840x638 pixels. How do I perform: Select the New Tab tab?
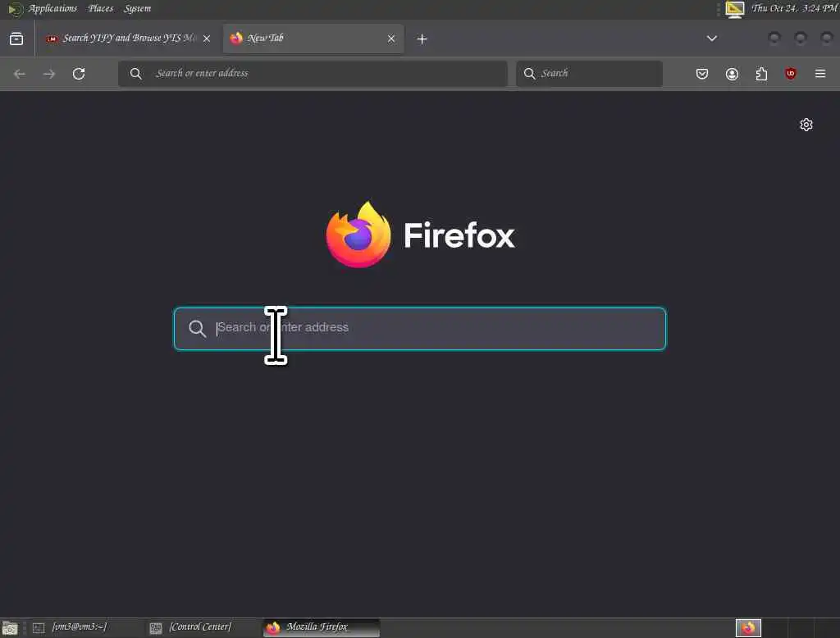click(x=313, y=39)
